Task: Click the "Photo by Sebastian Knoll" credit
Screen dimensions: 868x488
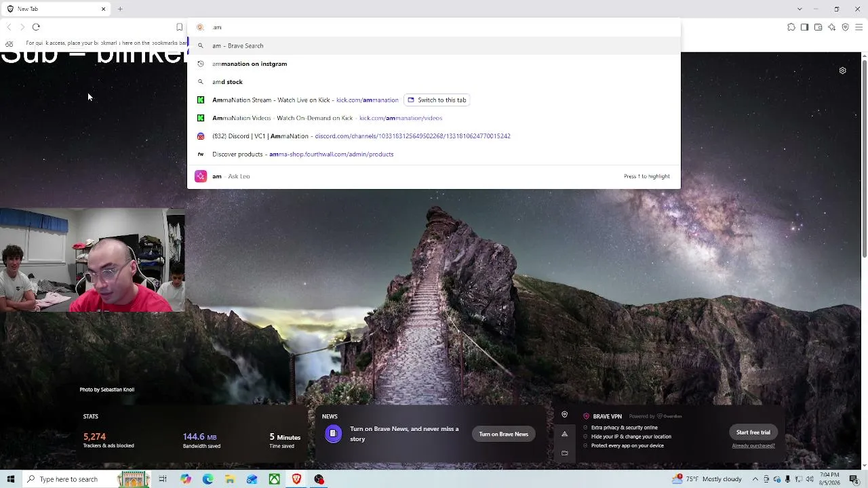Action: (107, 390)
